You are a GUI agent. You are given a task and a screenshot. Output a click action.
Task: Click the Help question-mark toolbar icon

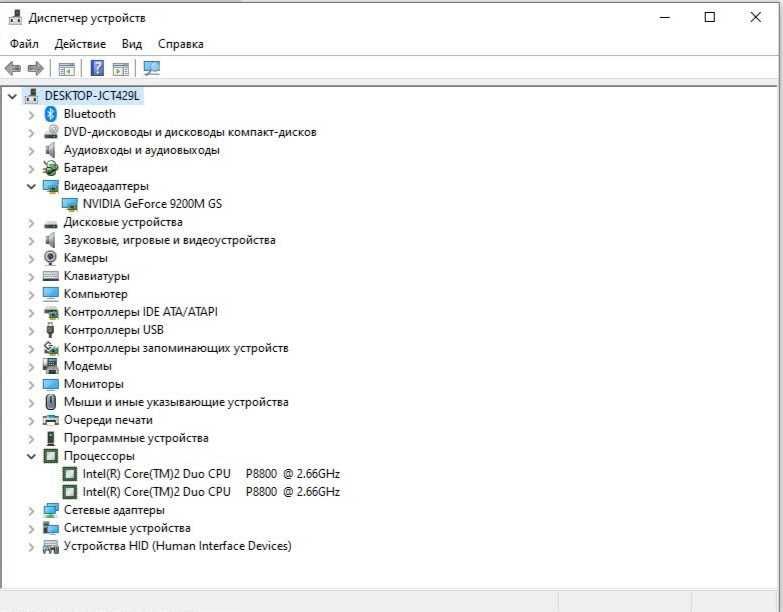[x=97, y=68]
